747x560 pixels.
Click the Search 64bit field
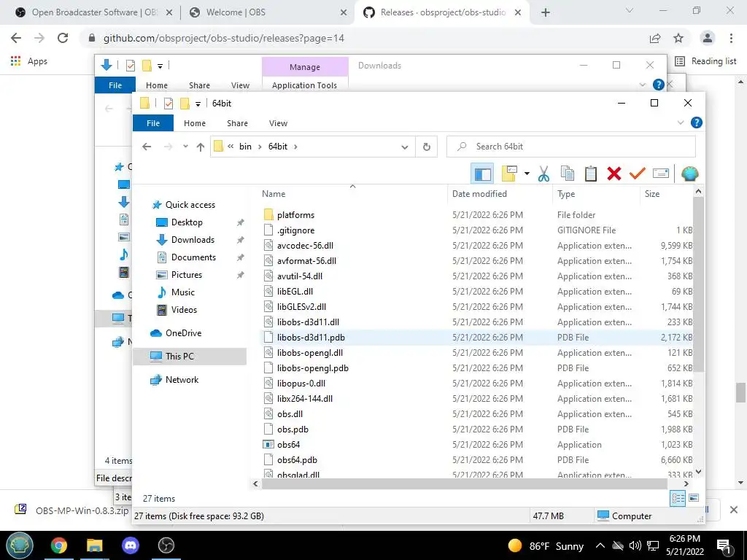coord(570,147)
